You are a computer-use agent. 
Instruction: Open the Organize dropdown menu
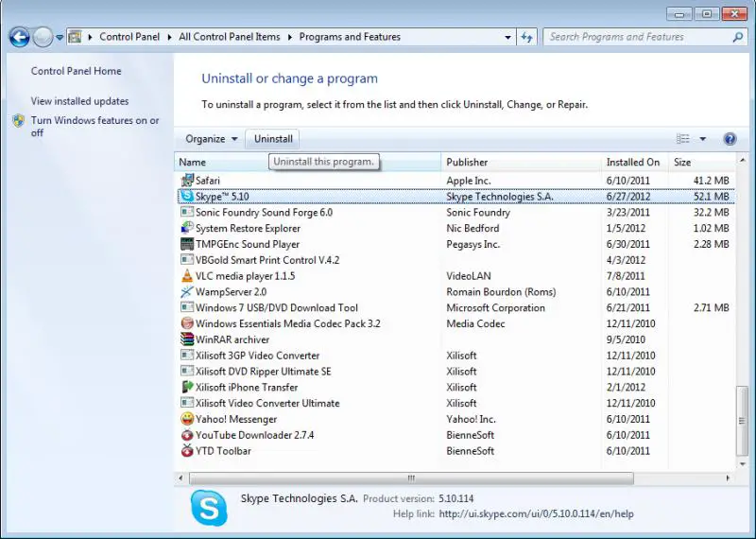tap(211, 139)
